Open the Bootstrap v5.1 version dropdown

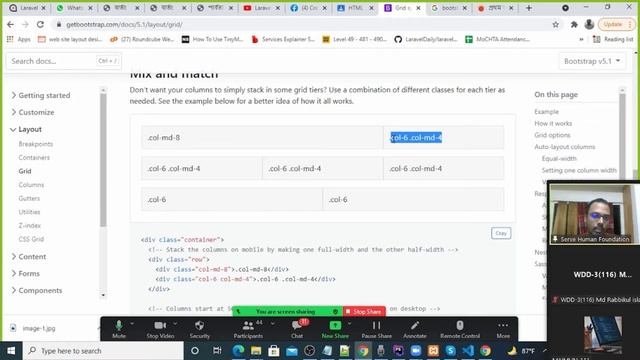tap(592, 61)
